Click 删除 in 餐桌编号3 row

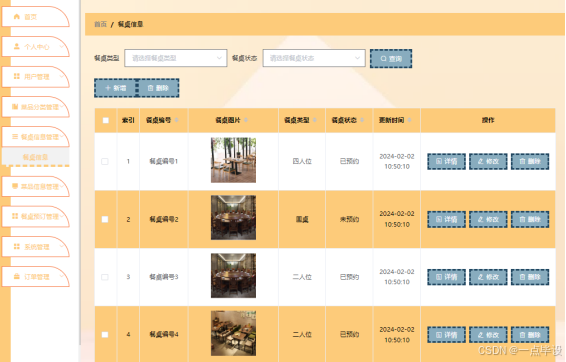tap(530, 277)
